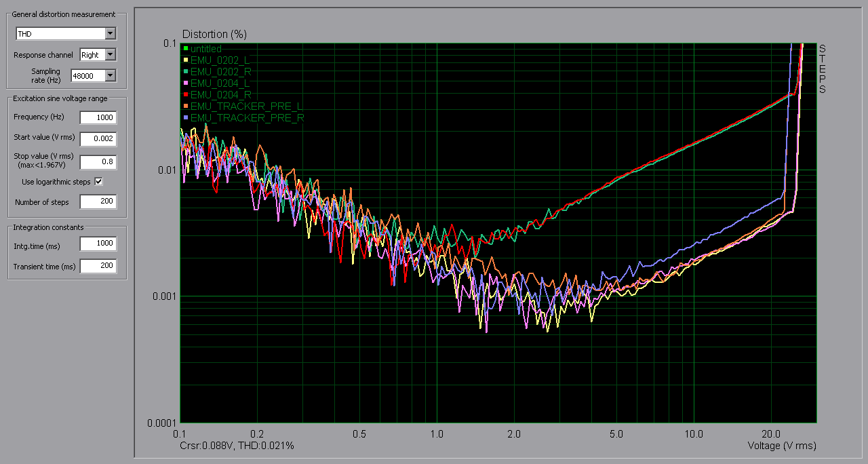Click the yellow EMU_0202_L legend swatch
The width and height of the screenshot is (868, 464).
point(185,60)
